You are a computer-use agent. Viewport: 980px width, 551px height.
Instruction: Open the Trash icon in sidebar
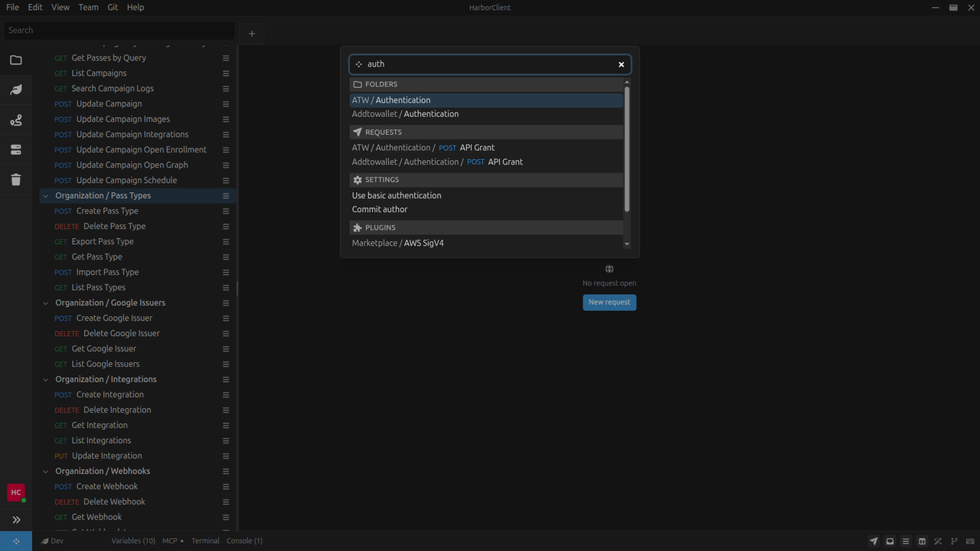[x=16, y=180]
